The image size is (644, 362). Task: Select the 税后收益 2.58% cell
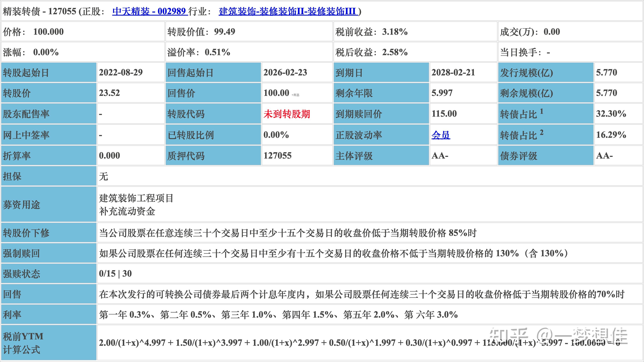[x=415, y=52]
